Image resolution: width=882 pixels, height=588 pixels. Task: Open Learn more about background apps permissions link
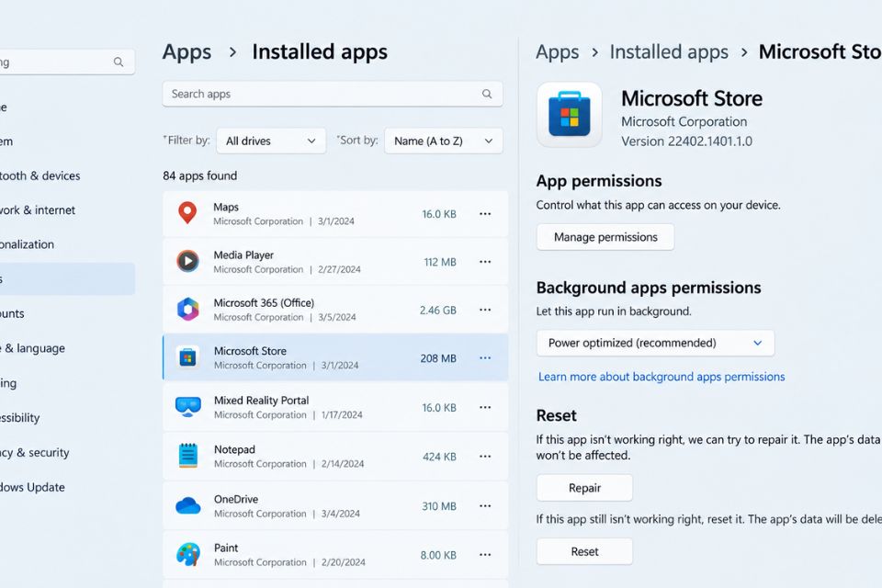coord(661,377)
